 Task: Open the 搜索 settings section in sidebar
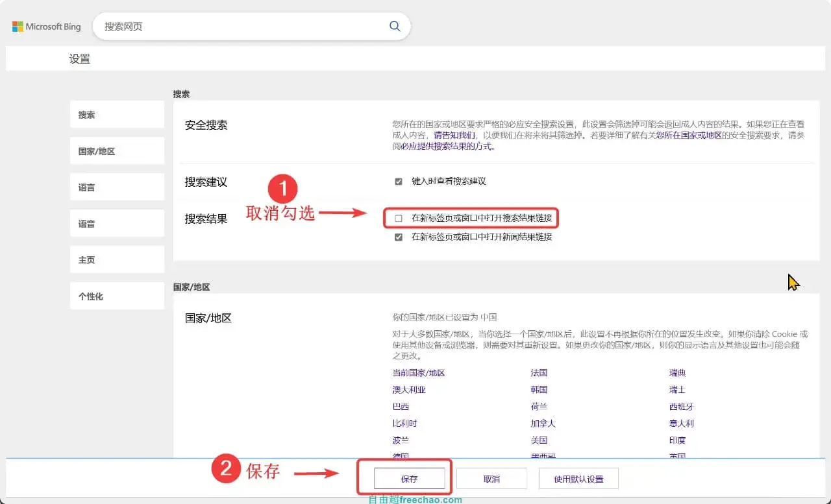(117, 114)
